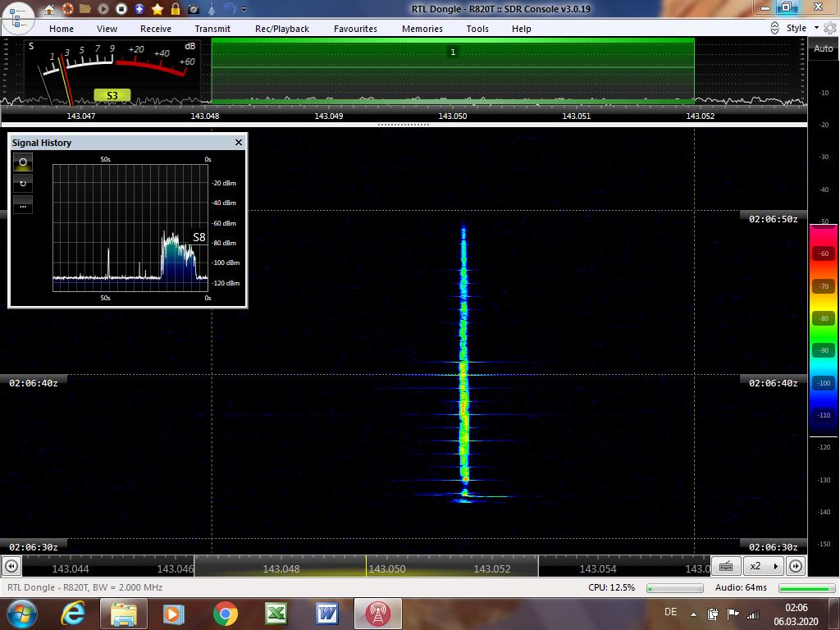Click the padlock lock icon
The image size is (840, 630).
[x=176, y=8]
